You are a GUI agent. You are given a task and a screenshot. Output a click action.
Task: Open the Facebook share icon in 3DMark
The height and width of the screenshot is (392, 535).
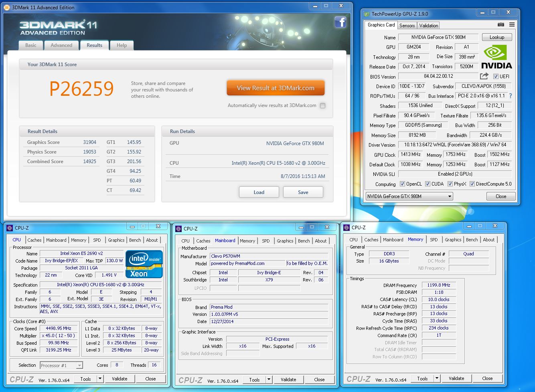point(340,22)
